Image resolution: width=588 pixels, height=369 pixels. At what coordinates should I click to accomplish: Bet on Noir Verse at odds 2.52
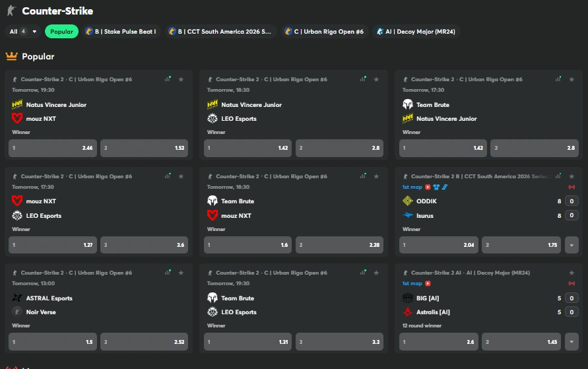145,342
